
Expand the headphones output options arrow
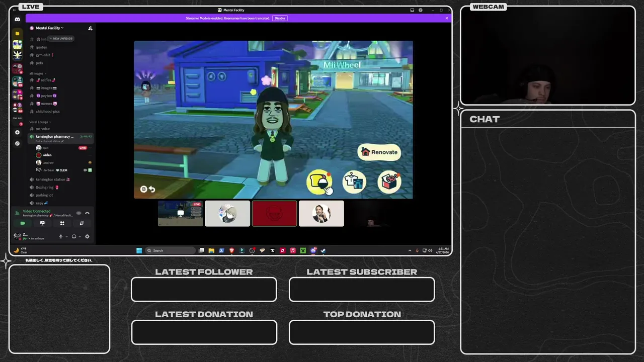tap(79, 236)
